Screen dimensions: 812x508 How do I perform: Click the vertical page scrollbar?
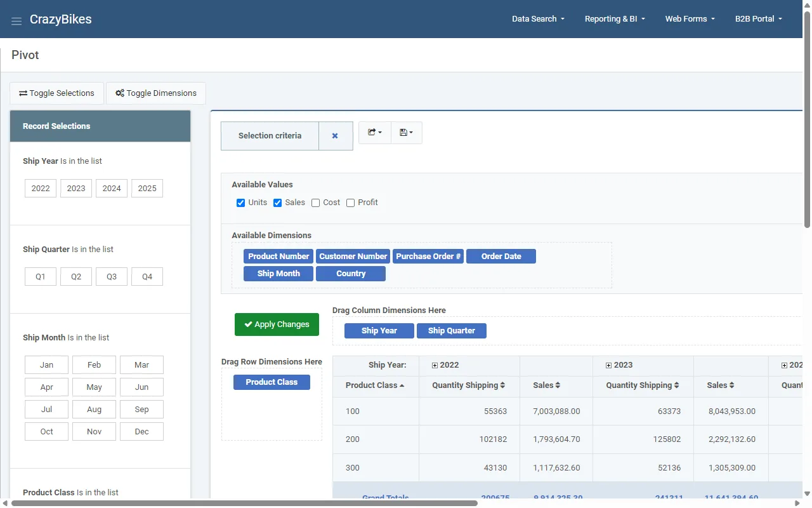(807, 121)
